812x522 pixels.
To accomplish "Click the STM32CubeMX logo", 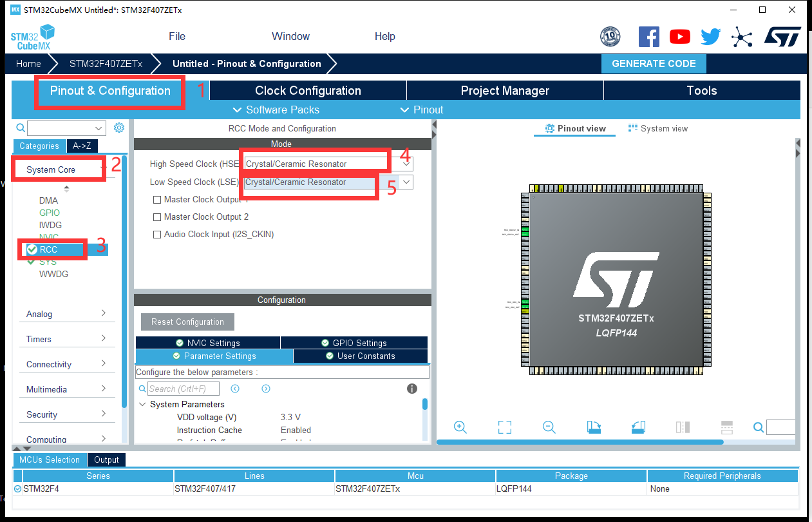I will (33, 37).
